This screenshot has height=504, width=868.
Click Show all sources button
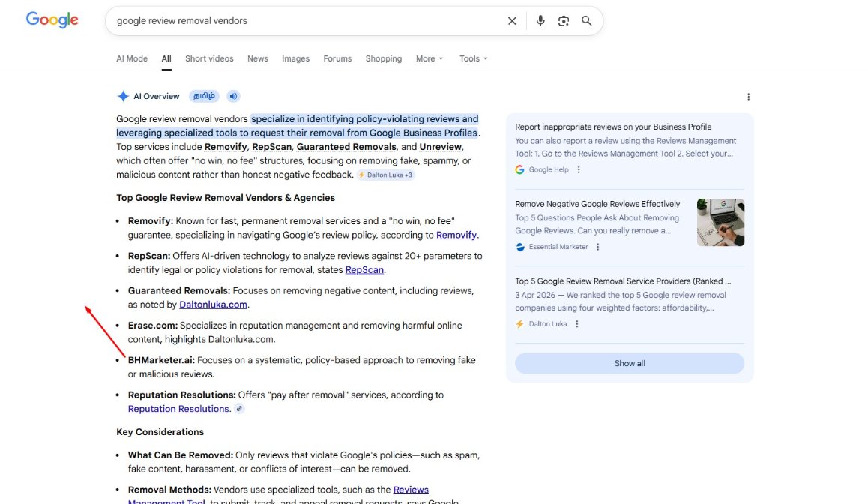(630, 363)
